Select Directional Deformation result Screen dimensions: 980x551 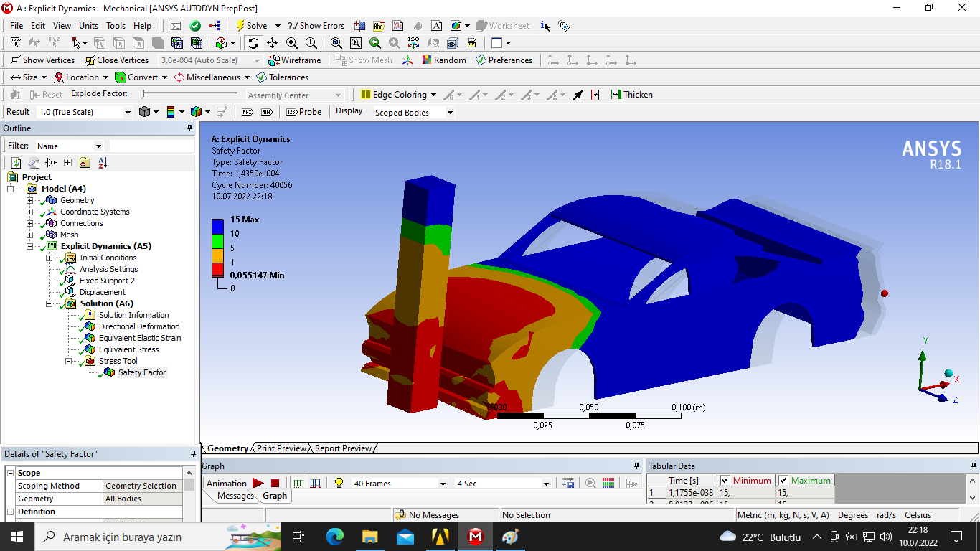pyautogui.click(x=139, y=326)
